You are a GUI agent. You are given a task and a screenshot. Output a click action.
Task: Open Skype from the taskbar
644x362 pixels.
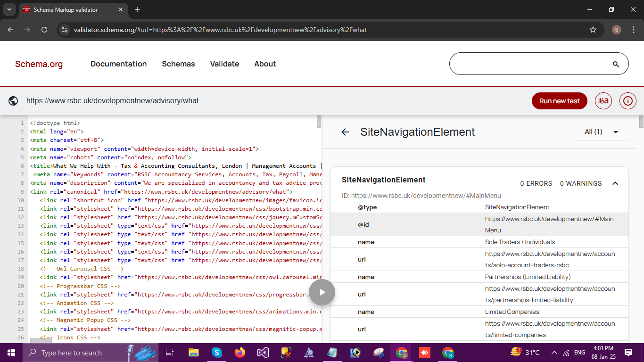click(x=217, y=353)
